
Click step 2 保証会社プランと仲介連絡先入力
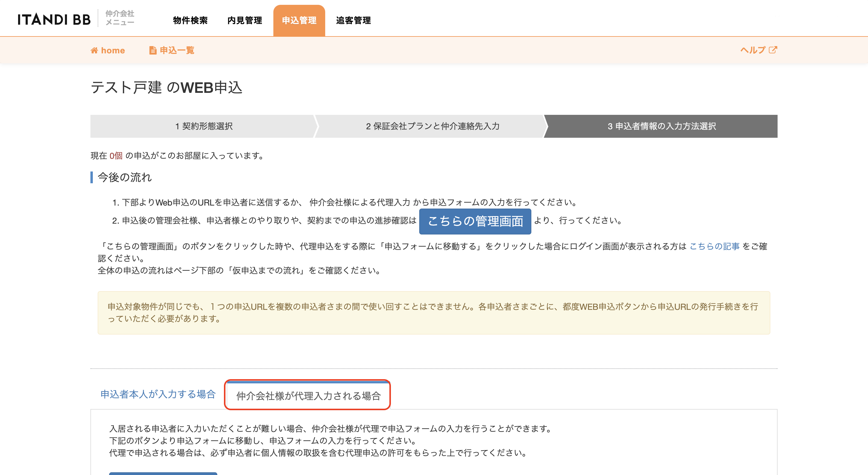click(432, 126)
